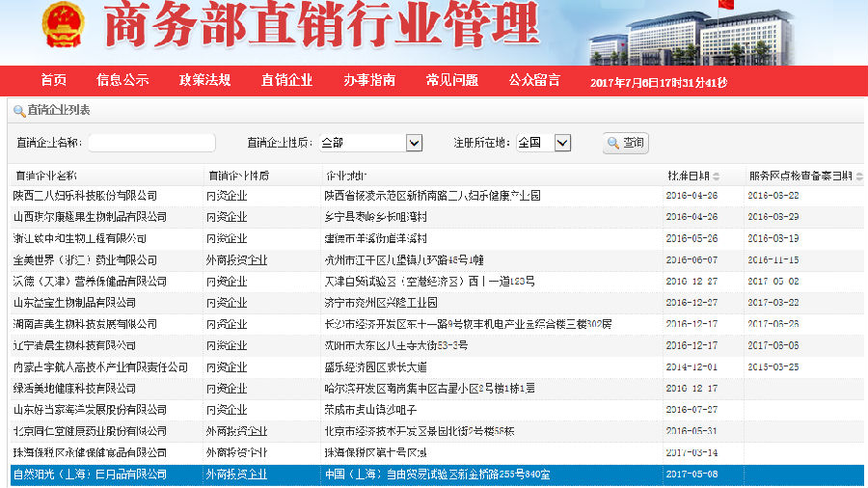Viewport: 868px width, 488px height.
Task: Navigate to 办事指南 page
Action: 369,81
